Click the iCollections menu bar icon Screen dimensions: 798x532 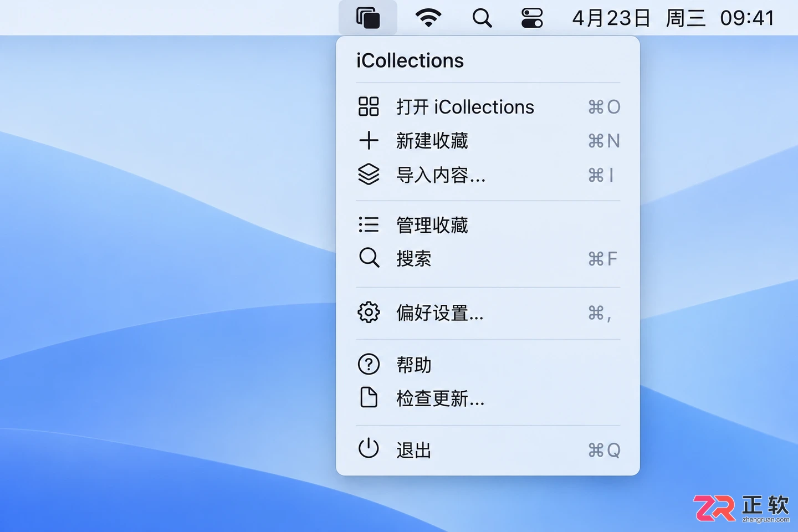[x=368, y=18]
